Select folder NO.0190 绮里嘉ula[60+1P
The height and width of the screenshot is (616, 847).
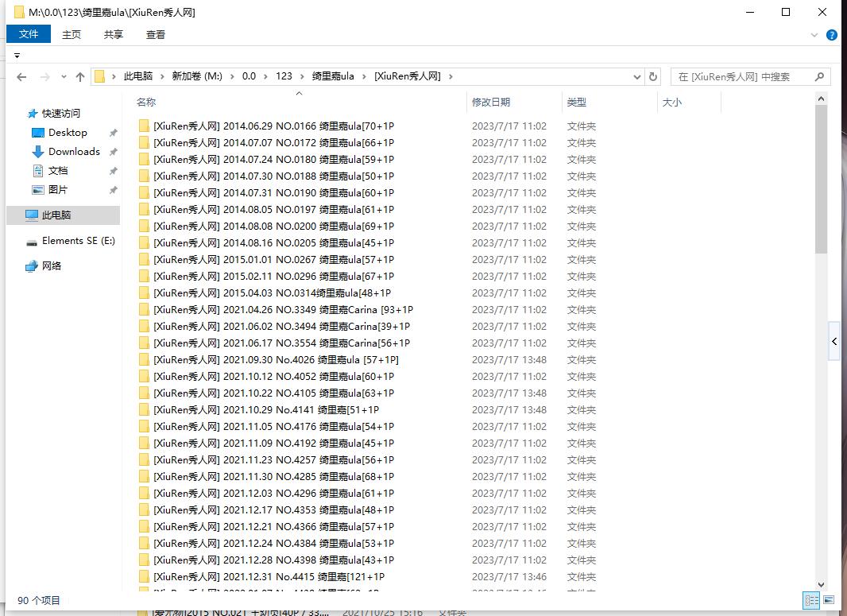click(273, 193)
